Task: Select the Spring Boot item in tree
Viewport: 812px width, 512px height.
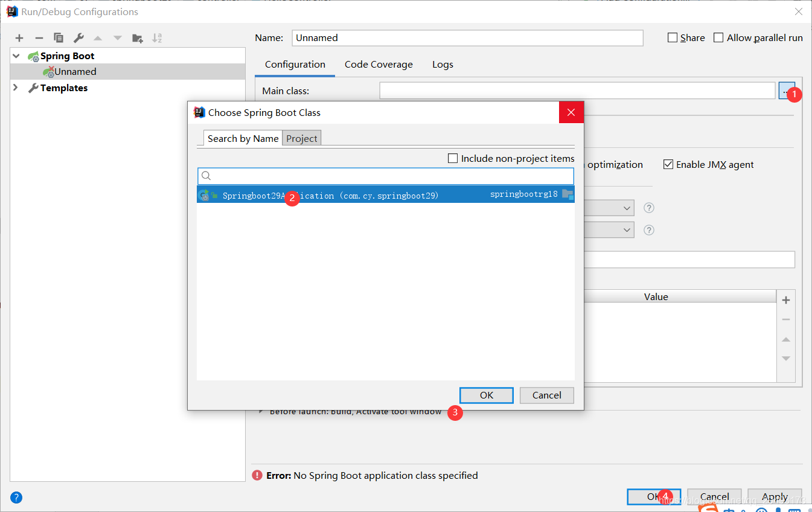Action: click(x=67, y=56)
